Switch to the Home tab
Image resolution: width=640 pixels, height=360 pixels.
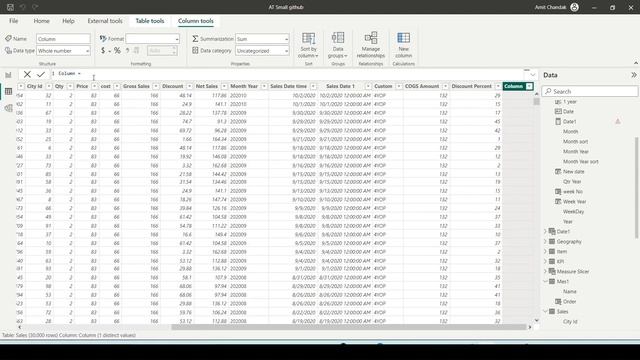(x=41, y=21)
